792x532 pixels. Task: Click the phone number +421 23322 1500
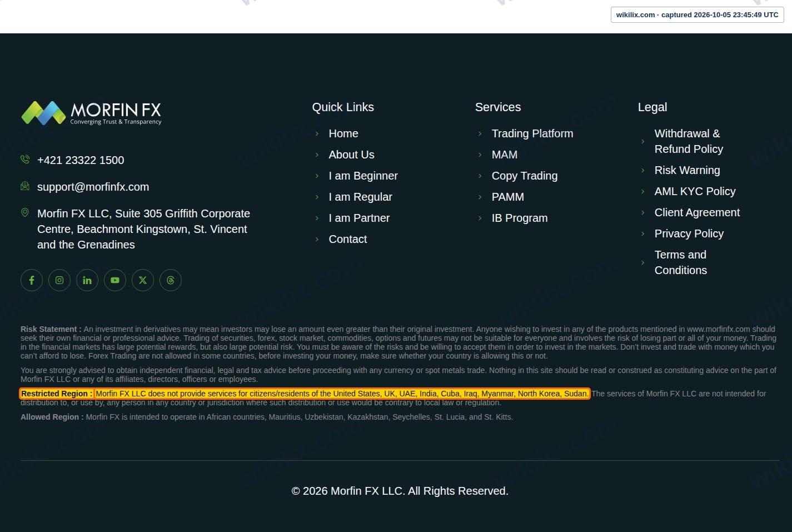81,160
